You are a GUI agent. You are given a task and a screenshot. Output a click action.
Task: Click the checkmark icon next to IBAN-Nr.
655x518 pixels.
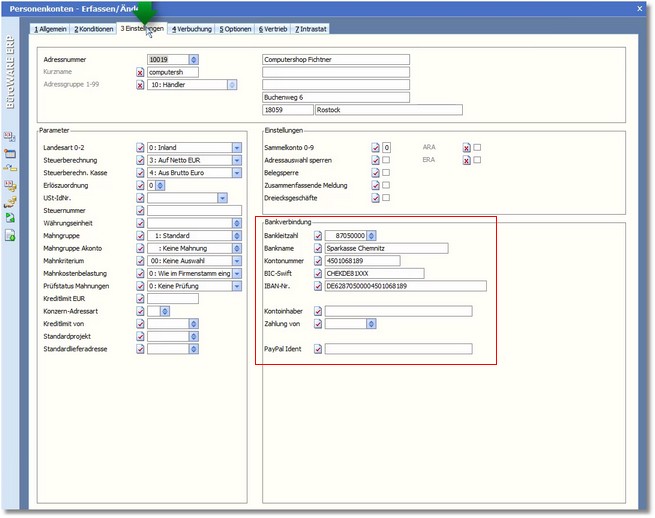click(x=318, y=286)
